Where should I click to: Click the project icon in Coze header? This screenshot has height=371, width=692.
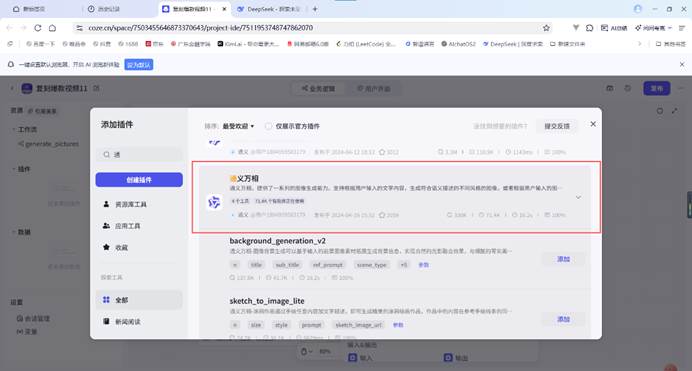(x=27, y=88)
